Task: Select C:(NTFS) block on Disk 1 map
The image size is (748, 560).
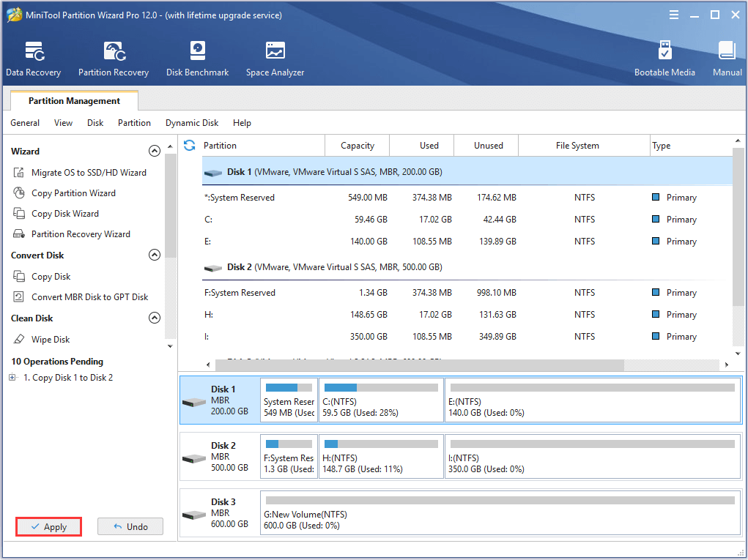Action: coord(381,400)
